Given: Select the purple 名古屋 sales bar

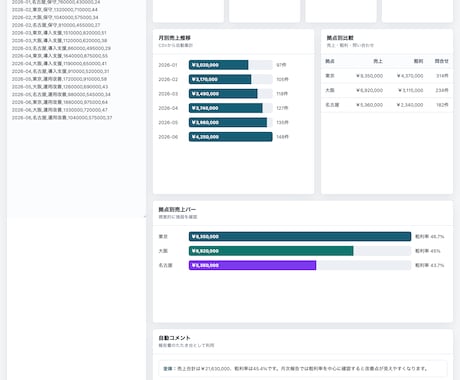Looking at the screenshot, I should 252,265.
